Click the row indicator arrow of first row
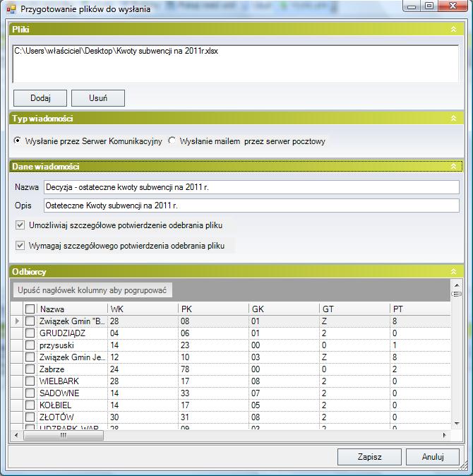 tap(17, 321)
